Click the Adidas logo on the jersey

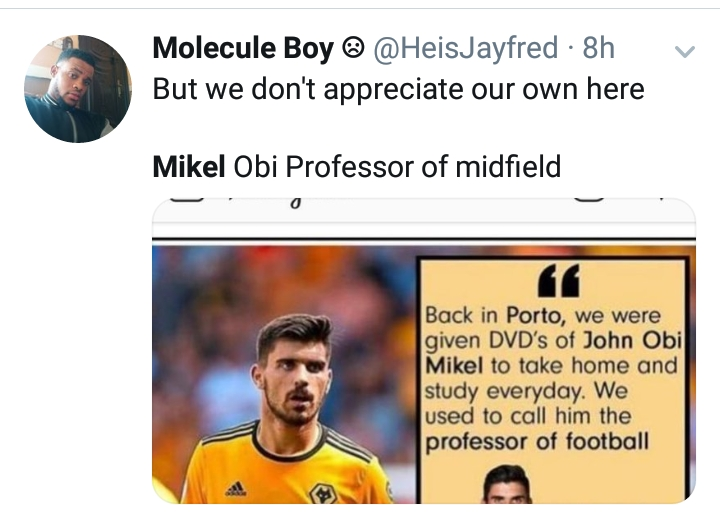[x=236, y=487]
